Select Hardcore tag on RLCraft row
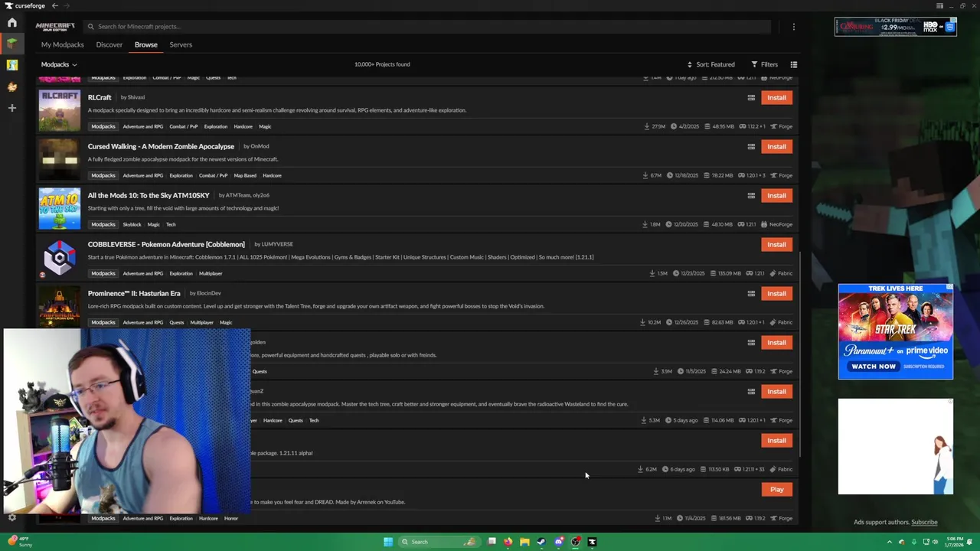Screen dimensions: 980x551 pyautogui.click(x=243, y=126)
